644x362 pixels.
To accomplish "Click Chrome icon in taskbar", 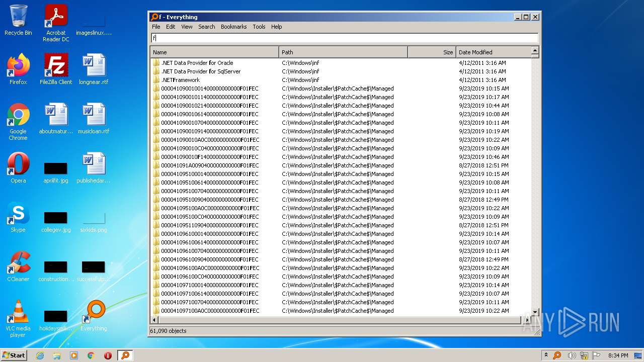I will point(91,355).
